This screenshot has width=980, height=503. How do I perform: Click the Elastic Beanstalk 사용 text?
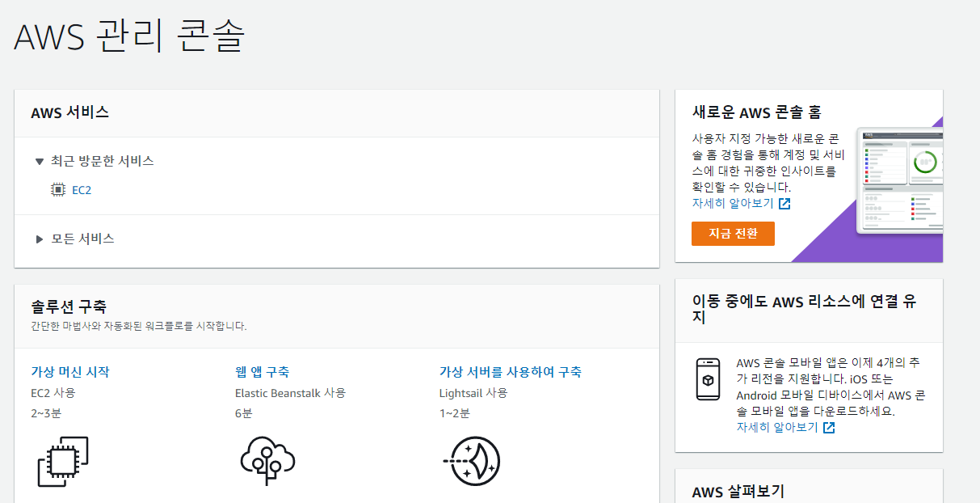[x=290, y=393]
